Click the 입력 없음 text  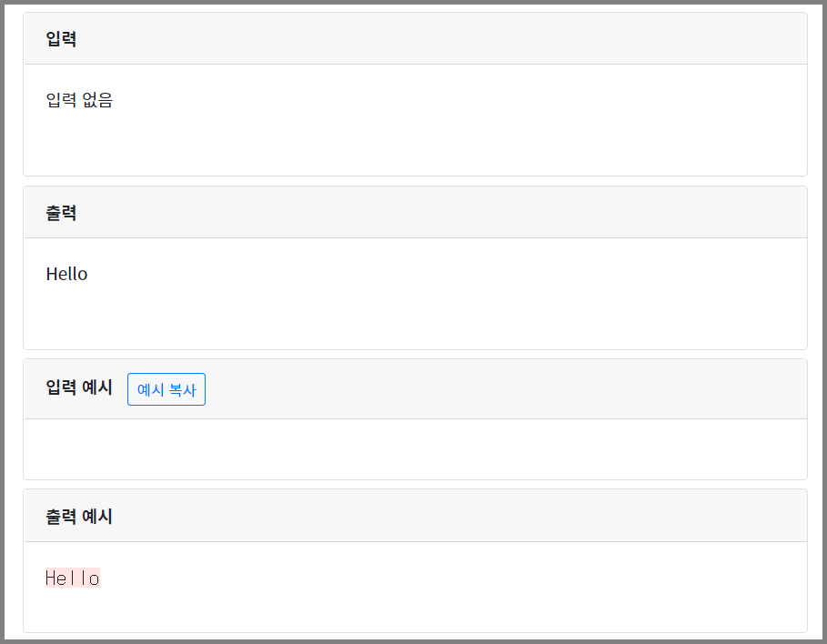[79, 100]
